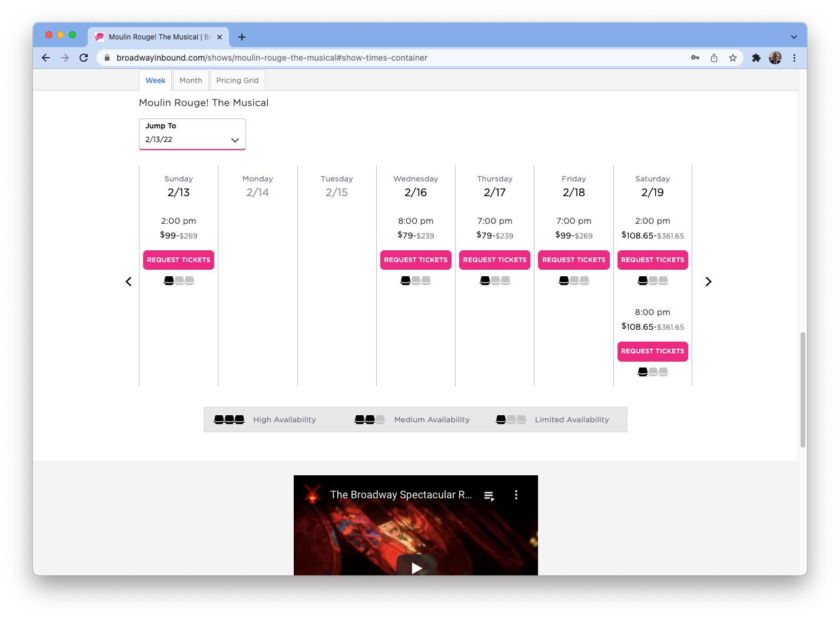Click the High Availability legend seats icon
Image resolution: width=840 pixels, height=619 pixels.
[x=229, y=419]
